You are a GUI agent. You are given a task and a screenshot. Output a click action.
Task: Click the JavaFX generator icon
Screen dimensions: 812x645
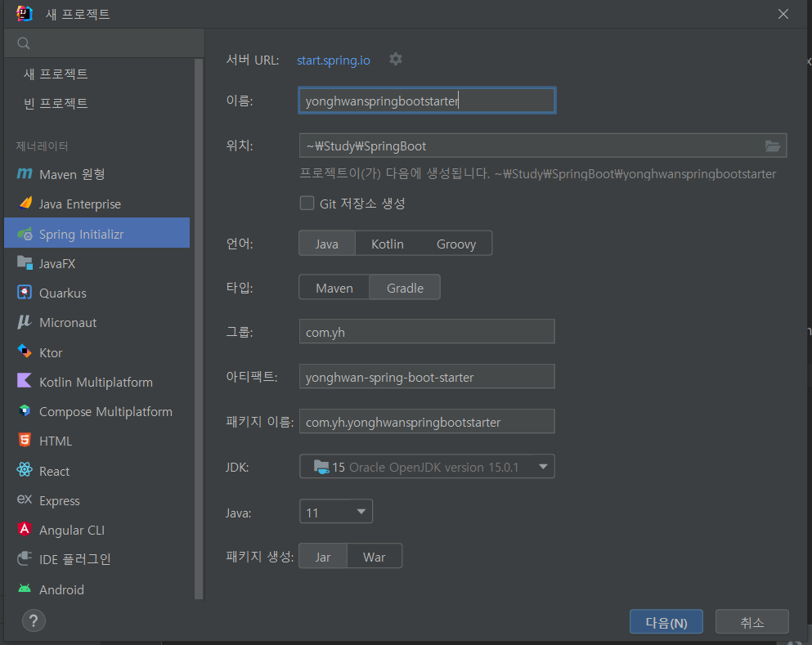pyautogui.click(x=25, y=263)
